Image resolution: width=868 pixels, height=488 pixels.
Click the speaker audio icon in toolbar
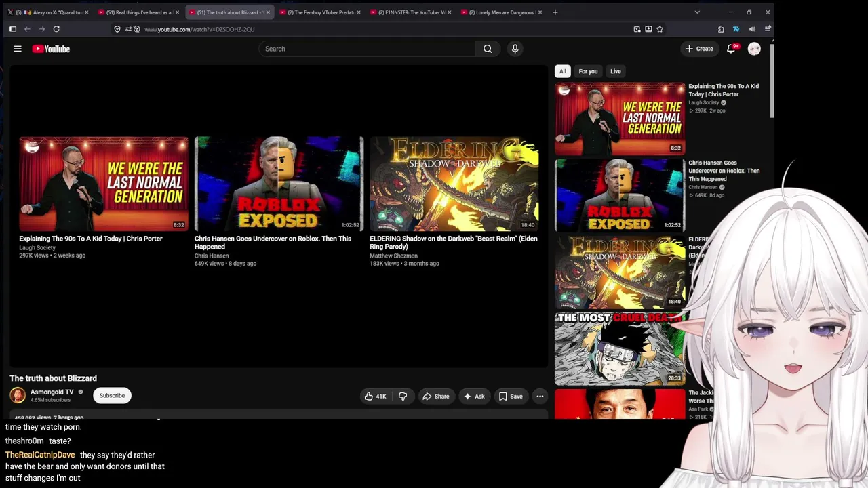752,29
